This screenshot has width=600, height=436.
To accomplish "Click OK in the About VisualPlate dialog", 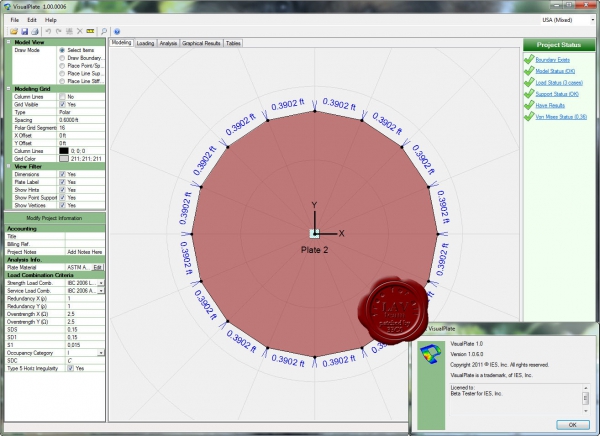I will coord(573,425).
